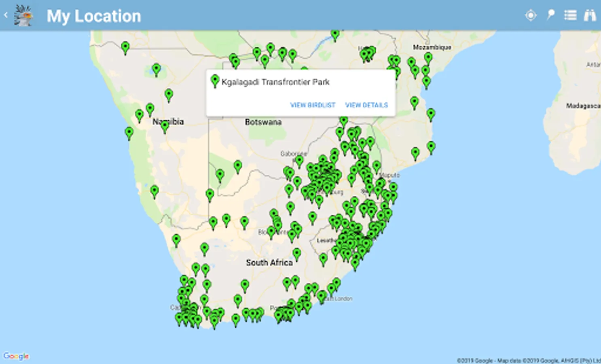601x364 pixels.
Task: Tap the green pin icon inside the popup
Action: (215, 81)
